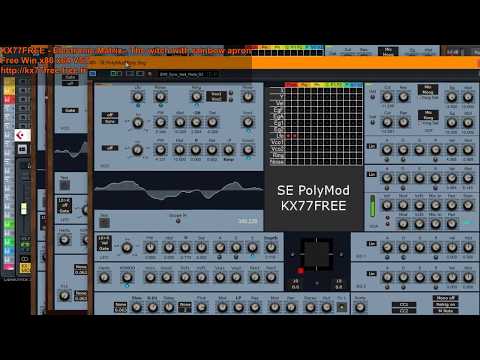The height and width of the screenshot is (360, 480).
Task: Click the blue icon in plugin header bar
Action: click(92, 74)
